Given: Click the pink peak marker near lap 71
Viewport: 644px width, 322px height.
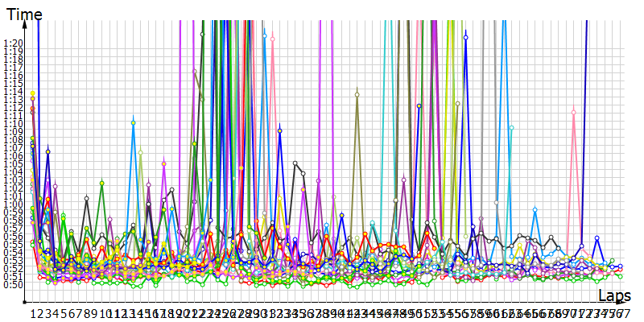Looking at the screenshot, I should 573,112.
